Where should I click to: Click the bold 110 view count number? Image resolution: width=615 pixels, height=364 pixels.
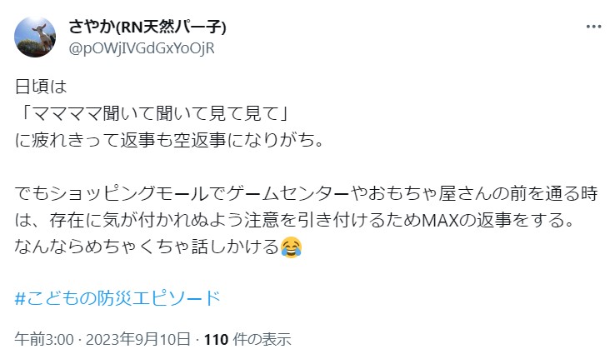(216, 339)
